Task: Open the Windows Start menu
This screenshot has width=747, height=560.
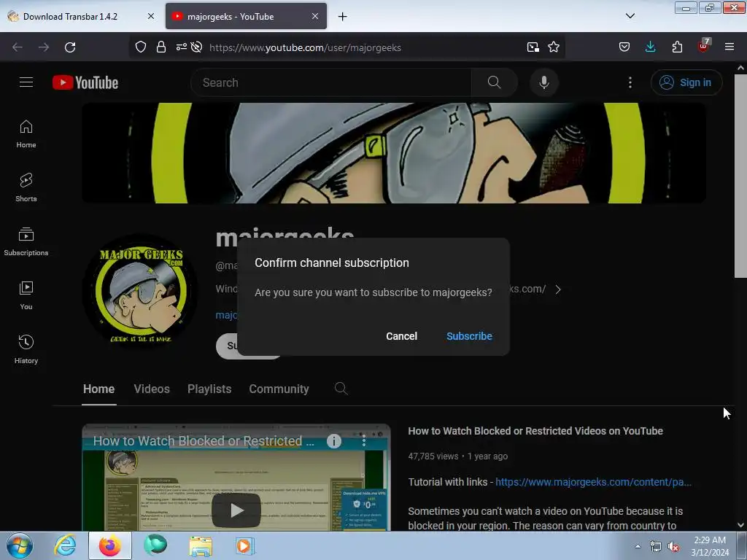Action: (x=20, y=545)
